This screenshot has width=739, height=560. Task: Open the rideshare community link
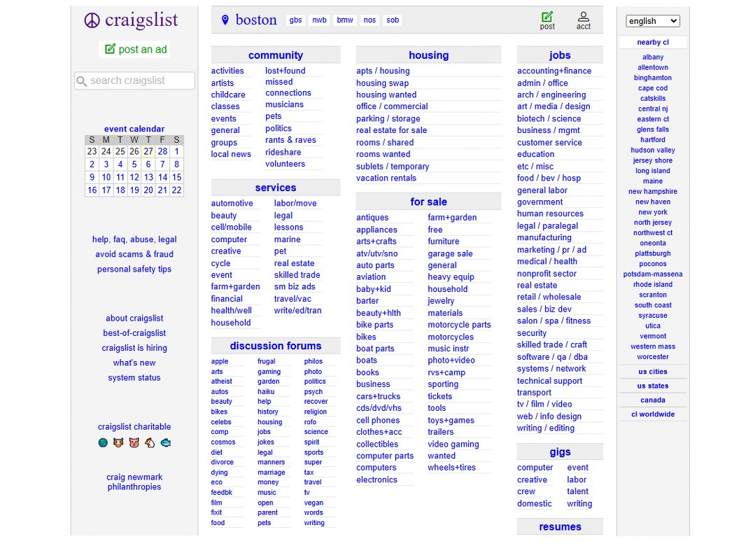click(283, 153)
